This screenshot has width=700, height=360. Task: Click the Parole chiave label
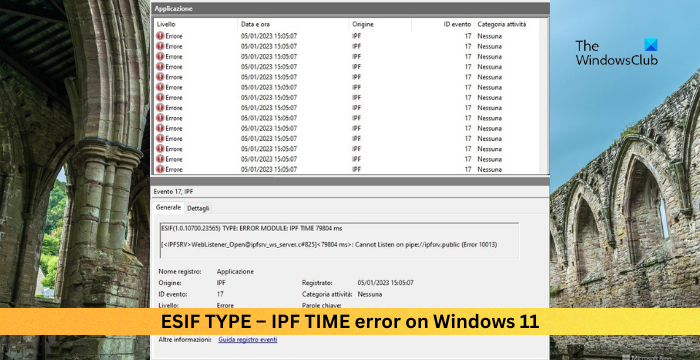tap(321, 305)
